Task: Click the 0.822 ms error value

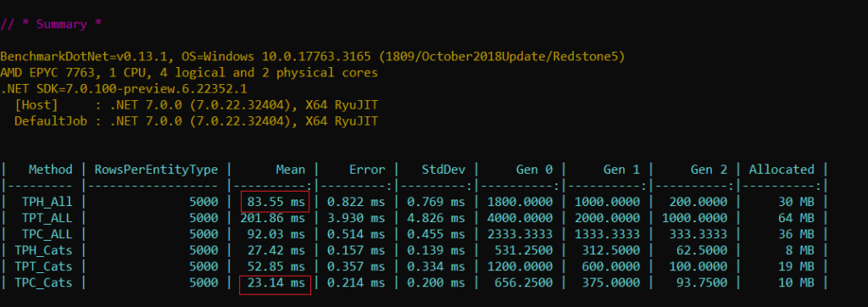Action: point(356,202)
